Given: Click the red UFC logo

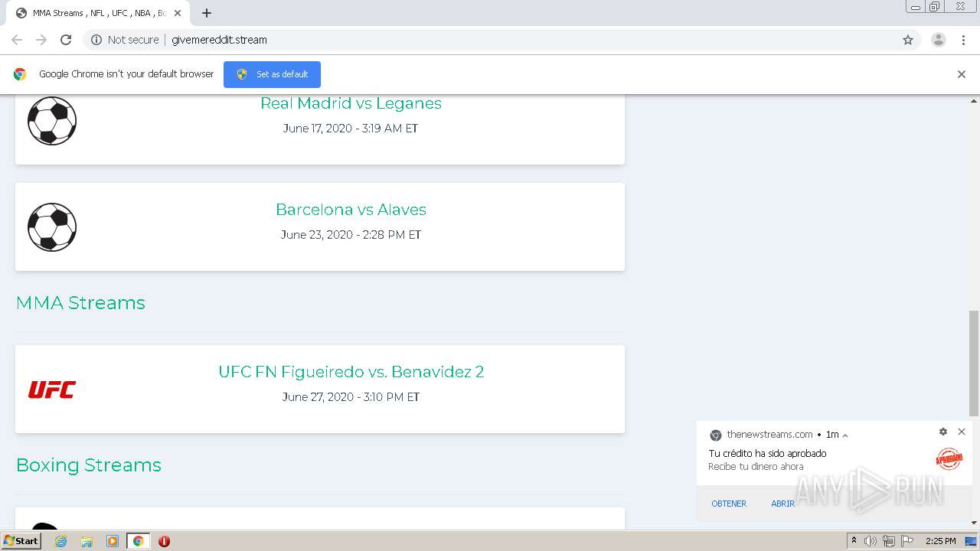Looking at the screenshot, I should pyautogui.click(x=52, y=390).
